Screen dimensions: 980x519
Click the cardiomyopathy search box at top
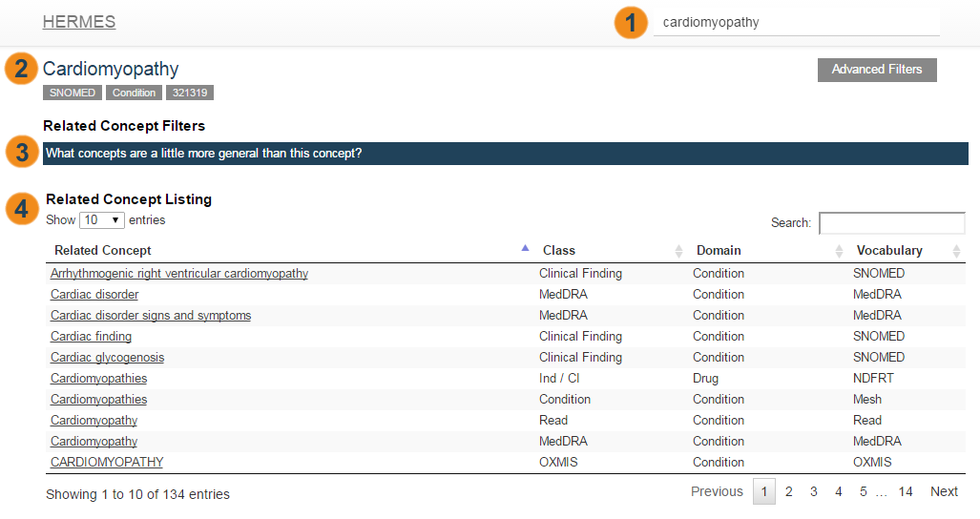coord(797,23)
